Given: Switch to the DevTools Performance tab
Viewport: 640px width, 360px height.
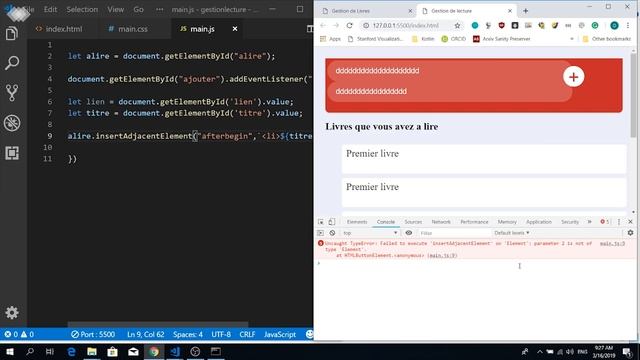Looking at the screenshot, I should click(x=474, y=222).
